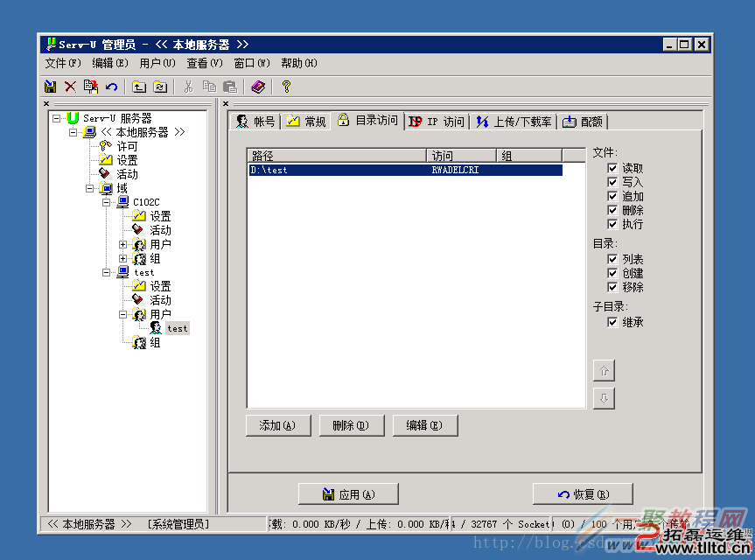The image size is (755, 560).
Task: Uncheck the 读取 (read) file checkbox
Action: tap(612, 168)
